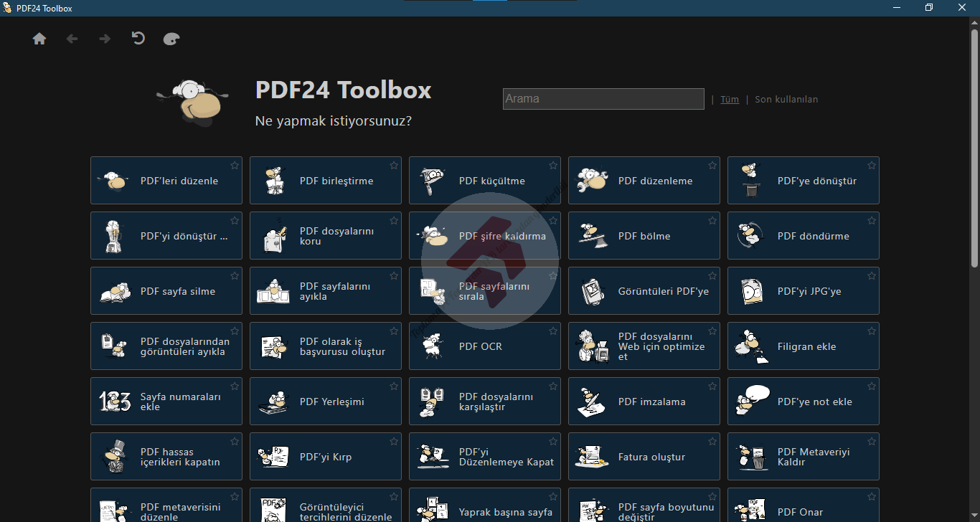Open the PDF sayfa silme tool

click(x=166, y=291)
